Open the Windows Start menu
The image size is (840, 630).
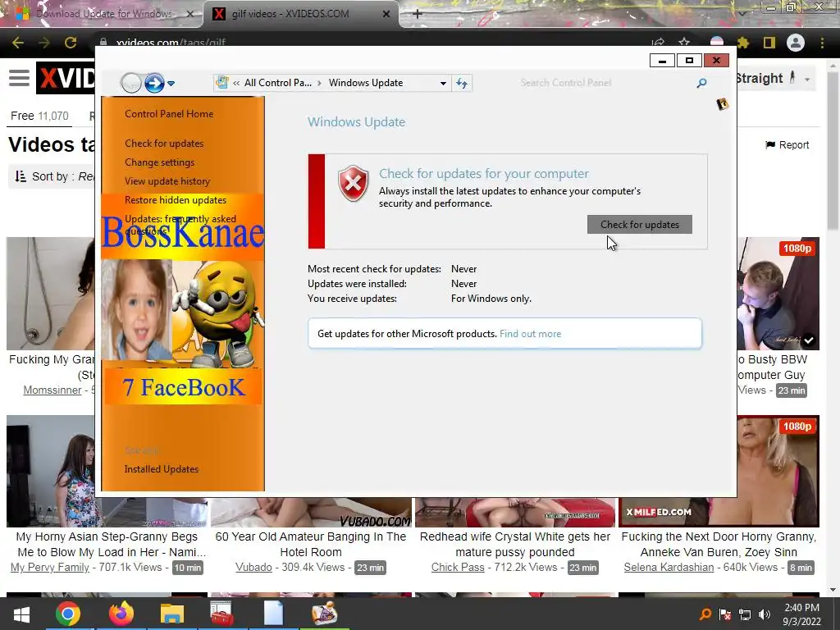[x=21, y=614]
